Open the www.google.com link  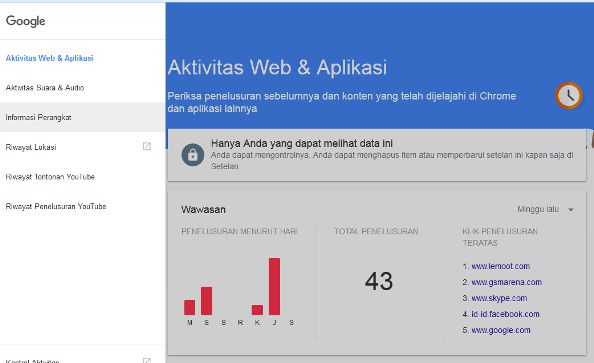pos(501,330)
